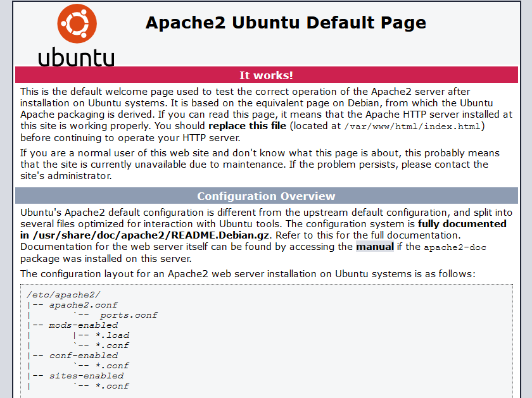The image size is (532, 398).
Task: Open the manual link
Action: 375,247
